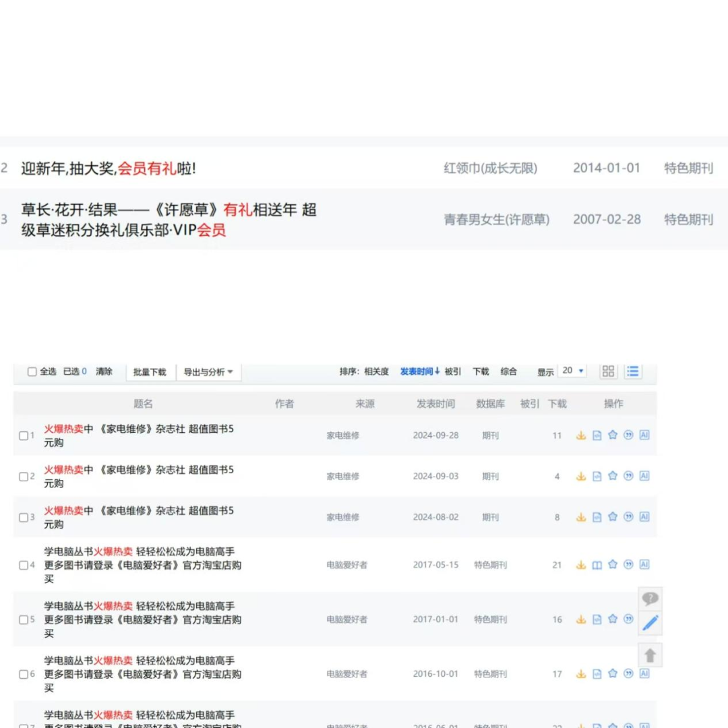Click the 来源 column header
Viewport: 728px width, 728px height.
click(365, 404)
